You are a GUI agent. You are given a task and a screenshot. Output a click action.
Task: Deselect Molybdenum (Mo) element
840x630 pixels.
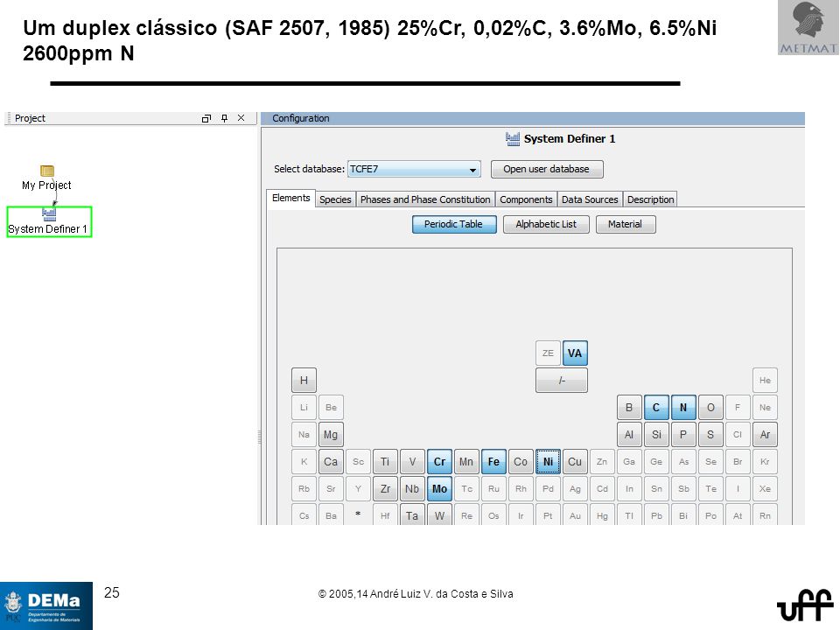coord(439,488)
